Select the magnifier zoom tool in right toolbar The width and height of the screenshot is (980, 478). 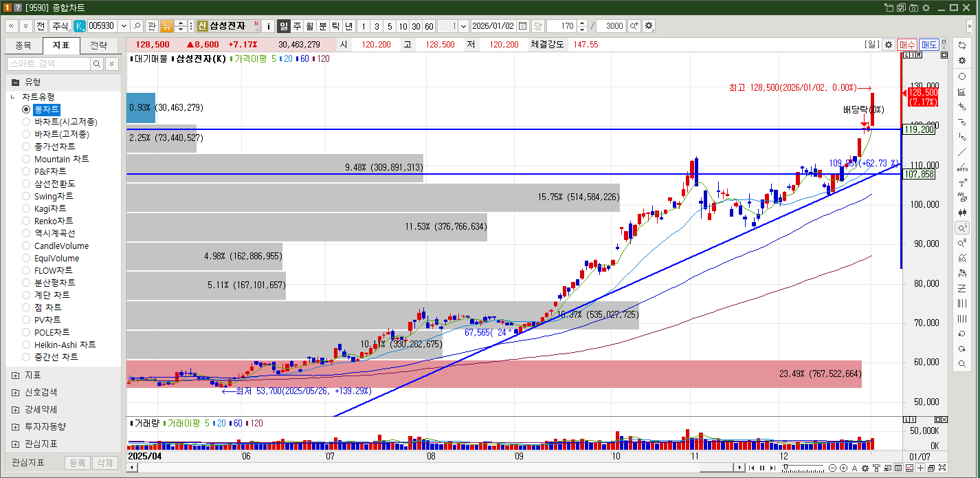point(962,364)
